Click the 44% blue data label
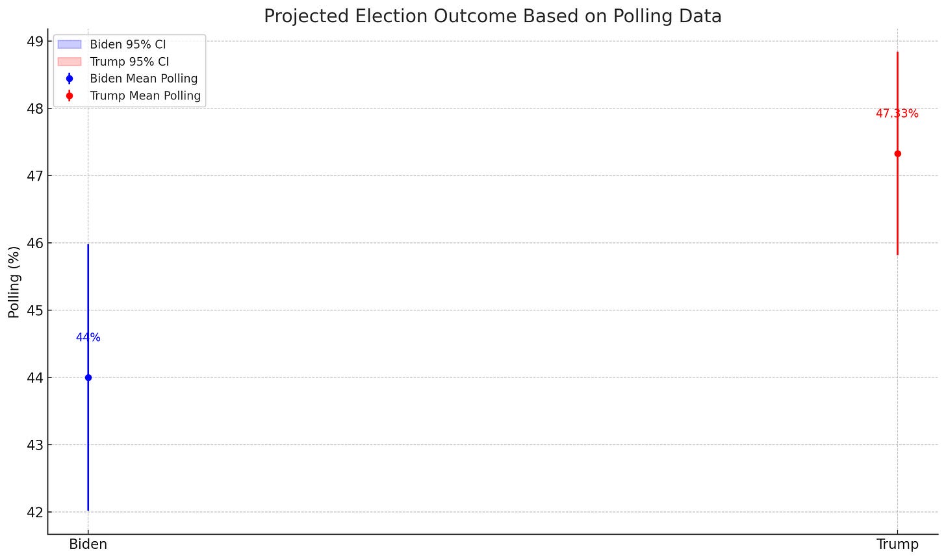This screenshot has height=560, width=946. click(x=88, y=337)
